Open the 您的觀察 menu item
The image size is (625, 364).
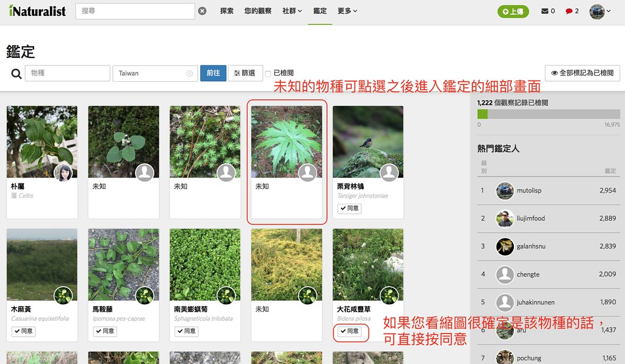click(258, 11)
